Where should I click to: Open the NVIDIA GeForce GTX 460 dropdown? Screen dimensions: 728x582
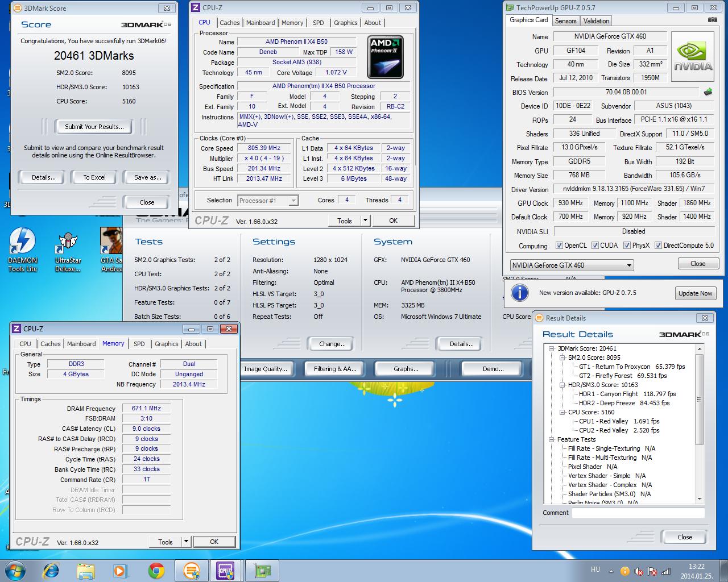(x=572, y=265)
